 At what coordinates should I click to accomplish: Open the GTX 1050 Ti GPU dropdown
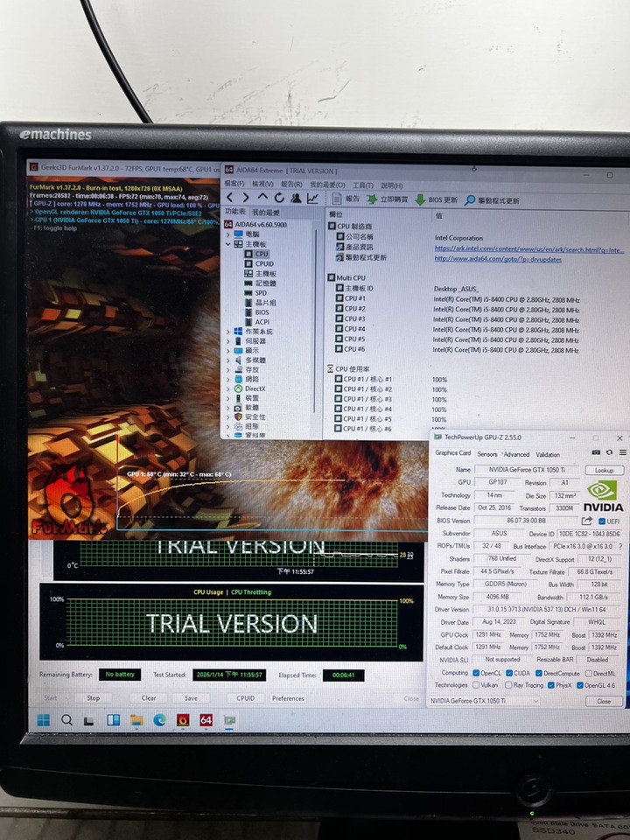click(483, 701)
